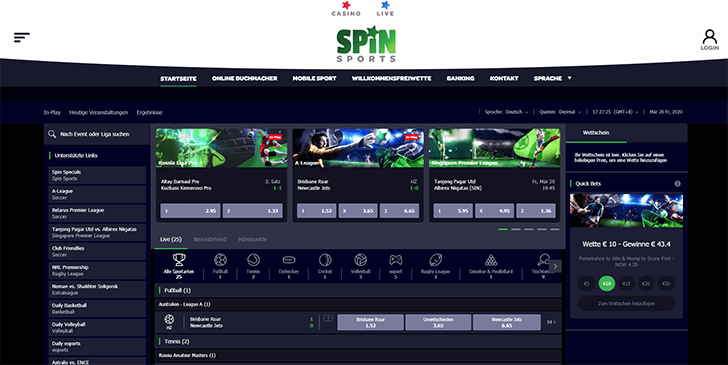Collapse the Fußball (1) section
Screen dimensions: 728x365
click(358, 290)
